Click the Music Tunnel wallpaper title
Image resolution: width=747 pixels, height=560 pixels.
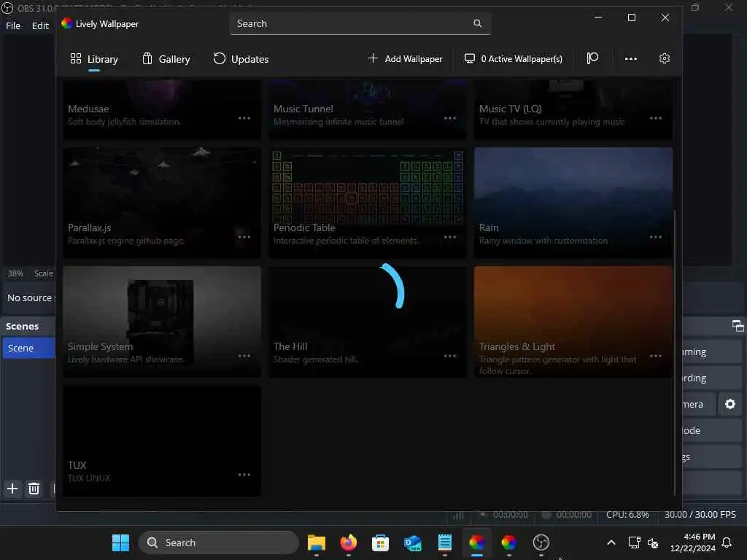(303, 109)
